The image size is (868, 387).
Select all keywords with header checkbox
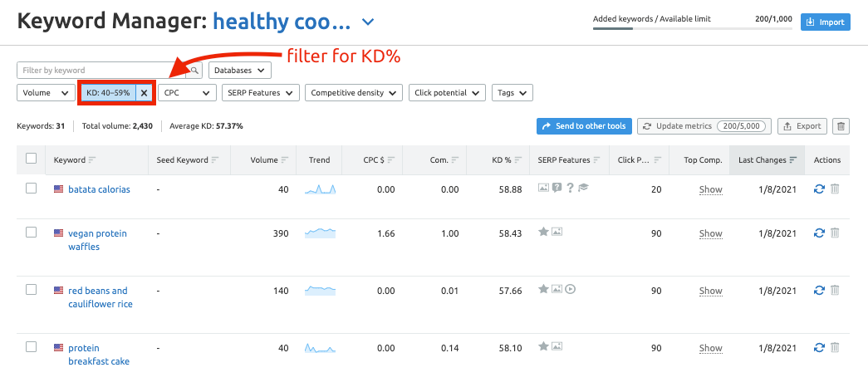click(32, 159)
